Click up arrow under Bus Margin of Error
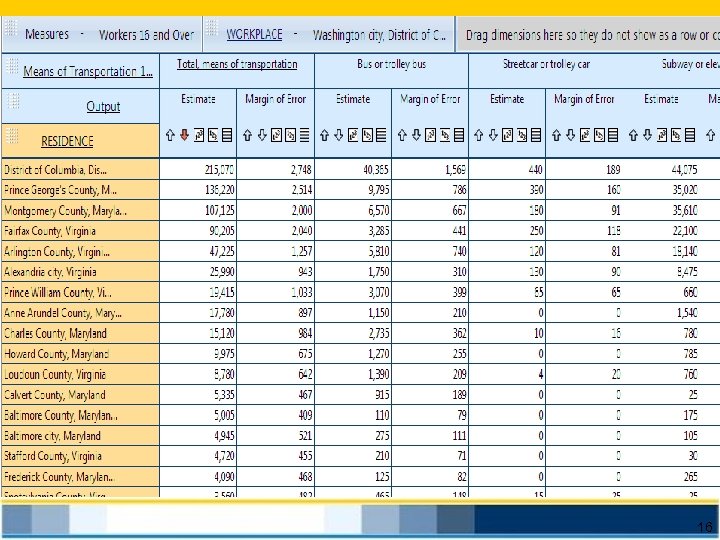The height and width of the screenshot is (540, 720). (402, 135)
